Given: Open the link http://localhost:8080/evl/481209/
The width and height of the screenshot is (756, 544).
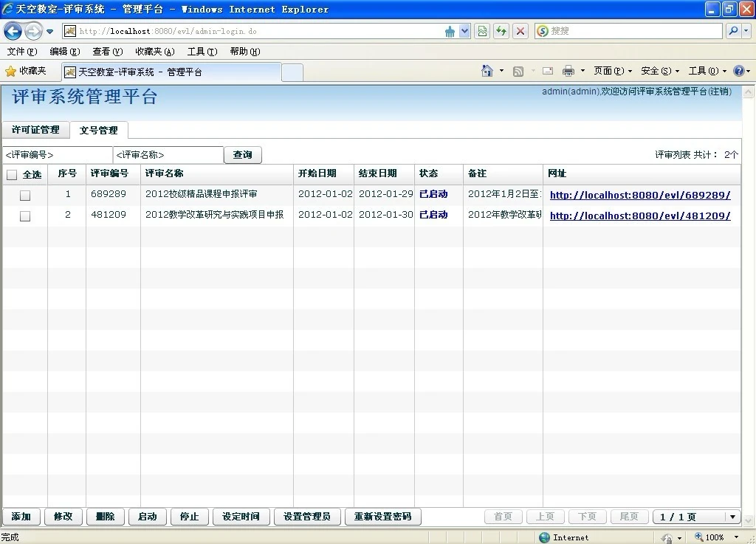Looking at the screenshot, I should tap(640, 216).
